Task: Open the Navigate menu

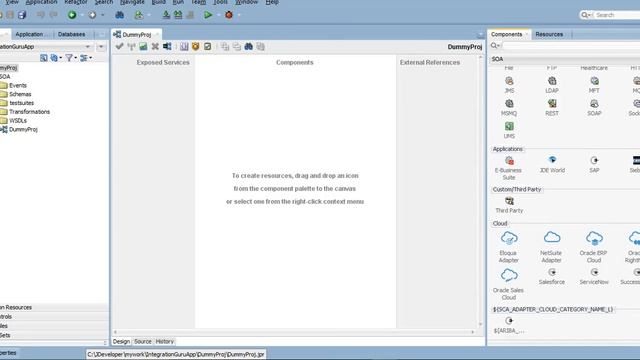Action: tap(132, 2)
